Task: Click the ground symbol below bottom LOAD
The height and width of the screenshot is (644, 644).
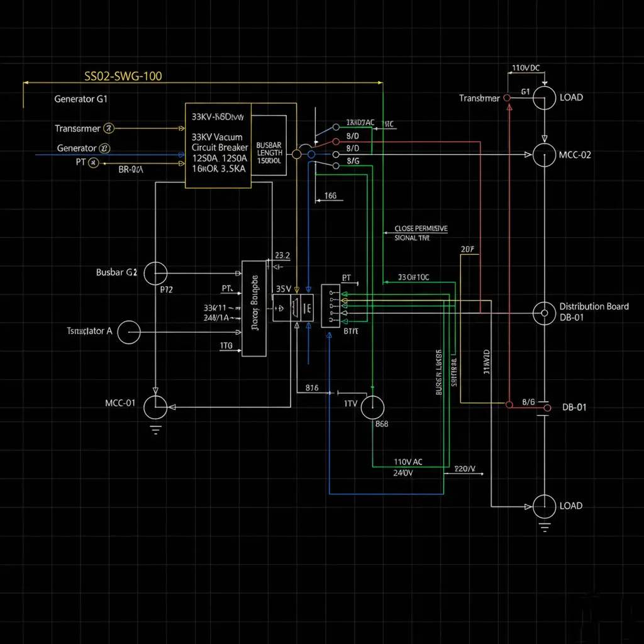Action: coord(543,527)
